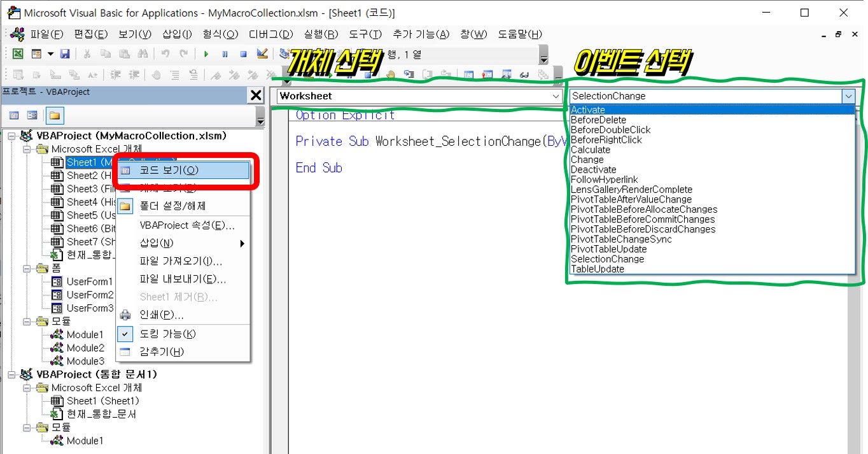
Task: Collapse the first 모듈 folder above Module1–Module3
Action: pos(27,322)
